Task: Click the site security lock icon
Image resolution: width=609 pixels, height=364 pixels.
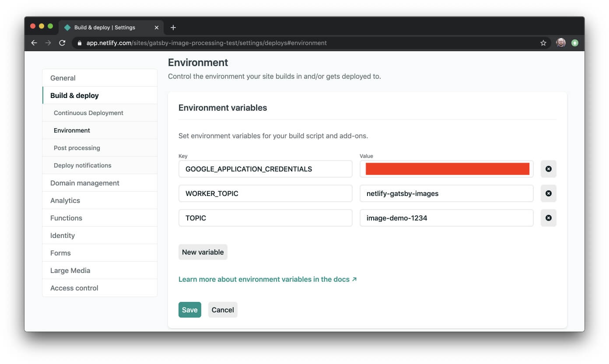Action: point(79,43)
